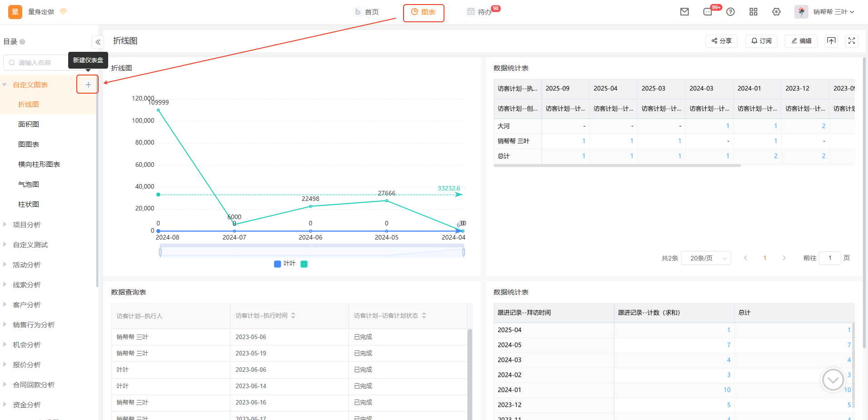
Task: Click the 分享 button
Action: (x=721, y=41)
